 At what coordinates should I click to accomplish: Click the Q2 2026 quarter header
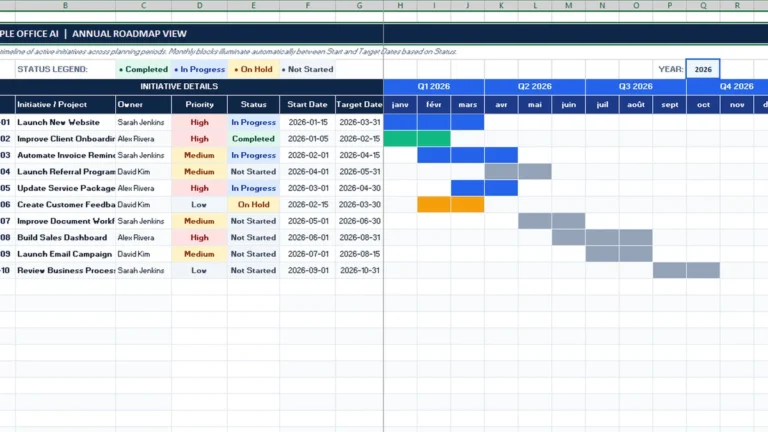pyautogui.click(x=534, y=86)
